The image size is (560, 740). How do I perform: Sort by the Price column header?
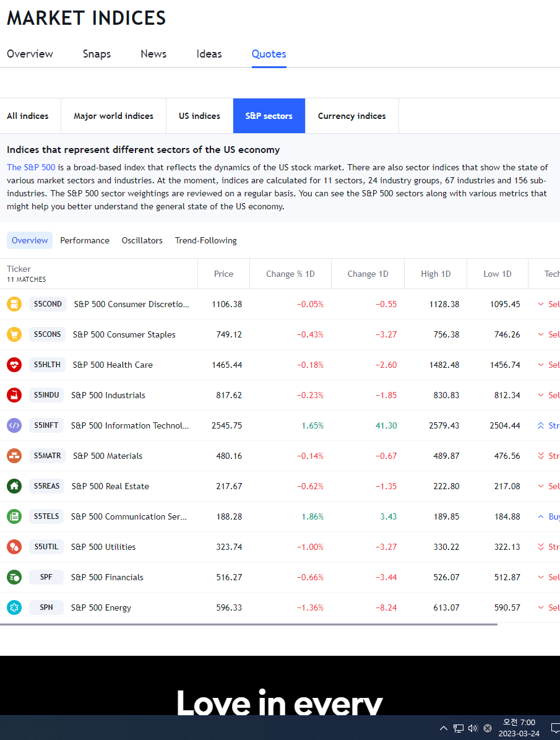[x=223, y=274]
